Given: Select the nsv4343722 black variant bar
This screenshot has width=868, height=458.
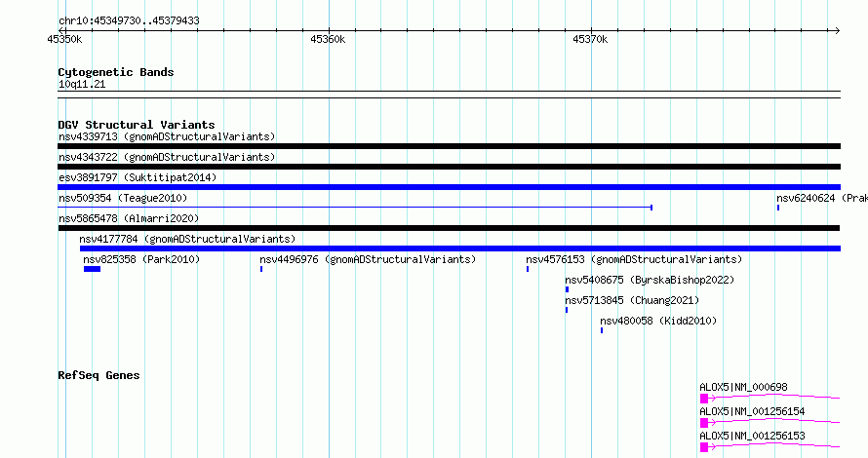Looking at the screenshot, I should pyautogui.click(x=449, y=167).
